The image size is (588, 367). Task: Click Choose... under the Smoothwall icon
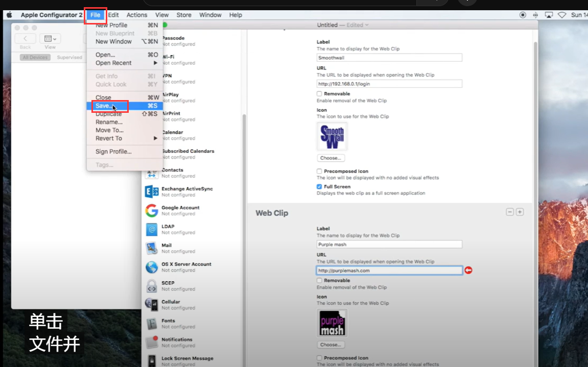(331, 158)
